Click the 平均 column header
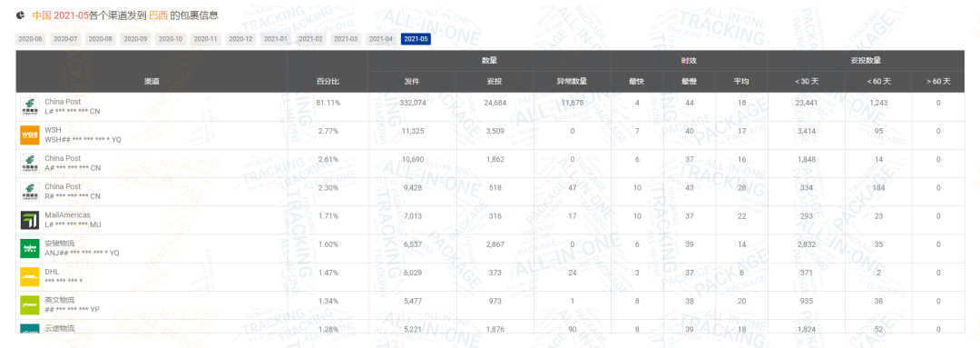Viewport: 980px width, 348px height. pyautogui.click(x=741, y=82)
